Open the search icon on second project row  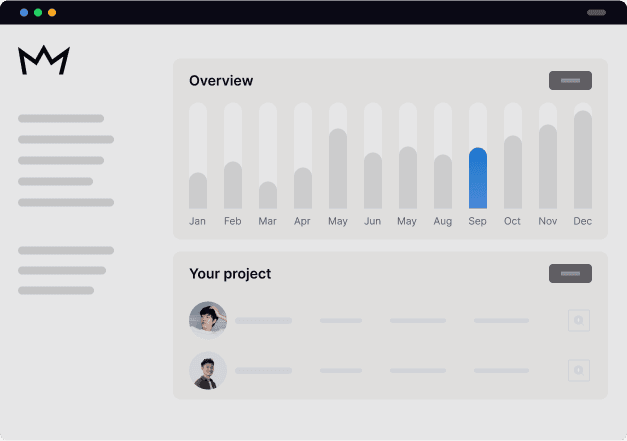[x=579, y=370]
